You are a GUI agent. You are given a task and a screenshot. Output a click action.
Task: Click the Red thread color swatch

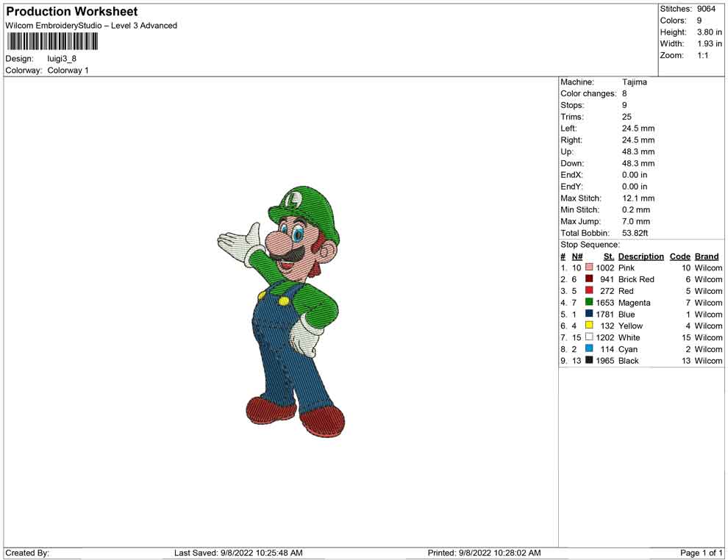[x=589, y=290]
